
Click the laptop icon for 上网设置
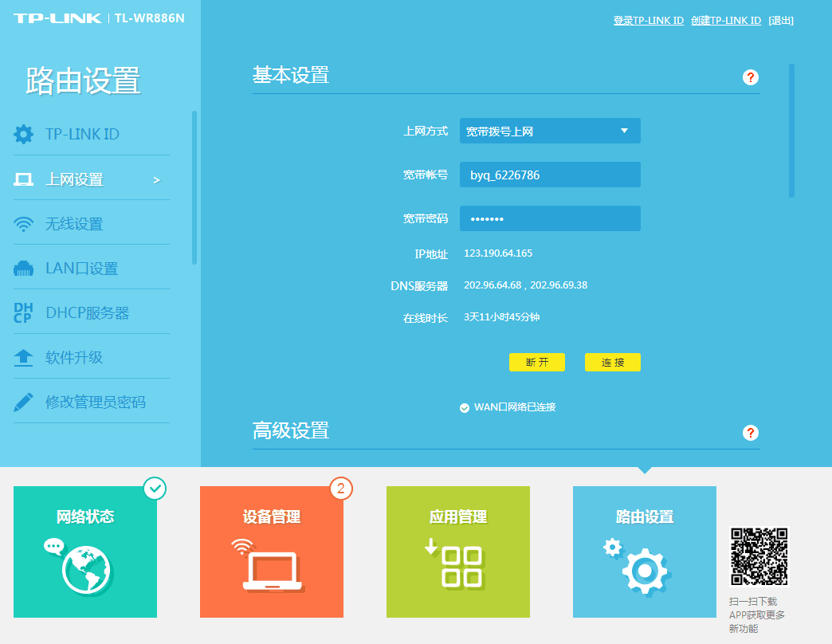click(x=24, y=179)
